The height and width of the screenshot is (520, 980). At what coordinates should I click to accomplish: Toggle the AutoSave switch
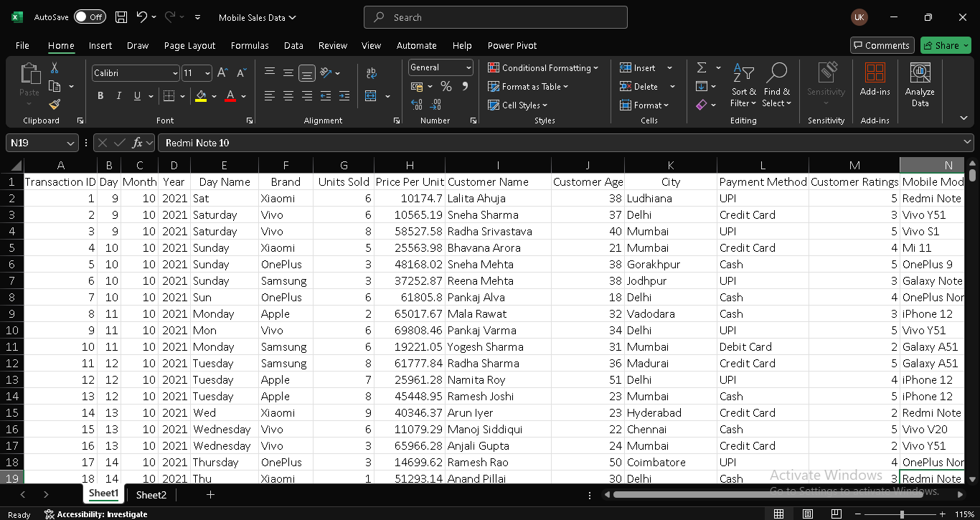tap(90, 17)
